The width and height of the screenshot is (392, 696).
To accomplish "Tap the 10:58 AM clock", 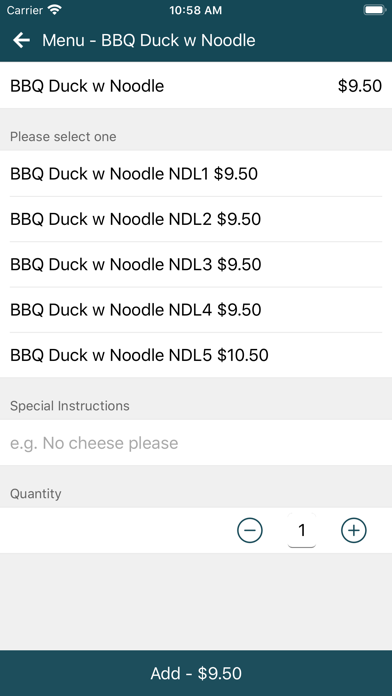I will [x=196, y=10].
